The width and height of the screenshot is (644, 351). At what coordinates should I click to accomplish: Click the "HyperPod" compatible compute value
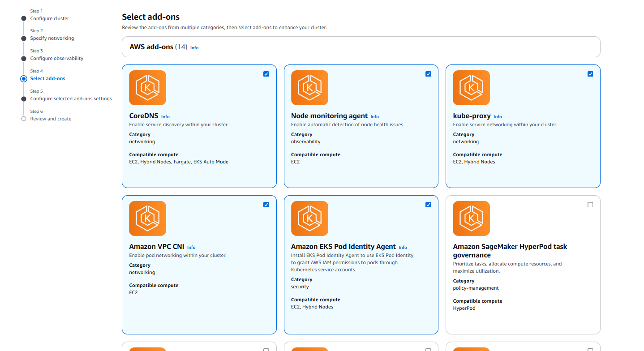(464, 308)
